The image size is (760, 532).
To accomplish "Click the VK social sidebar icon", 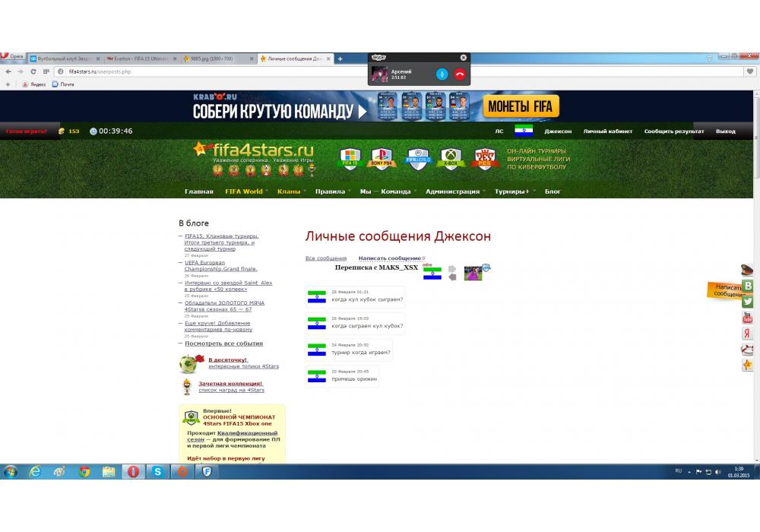I will coord(748,286).
